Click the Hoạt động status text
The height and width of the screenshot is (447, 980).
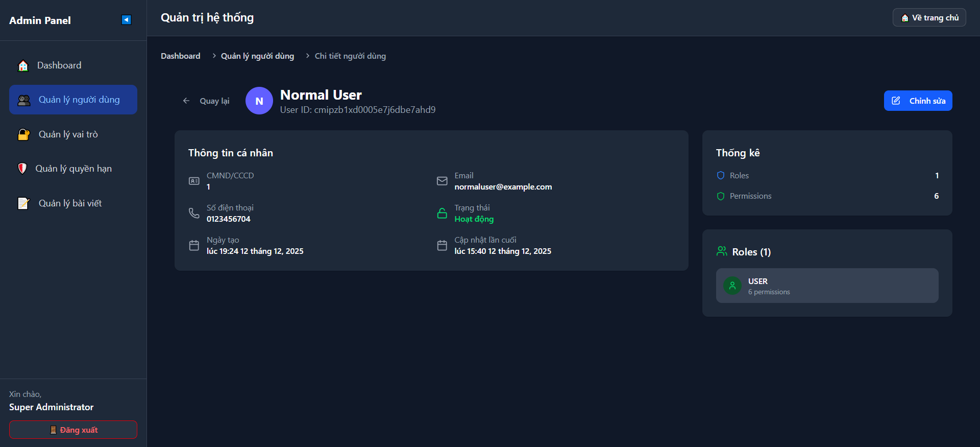[x=474, y=219]
